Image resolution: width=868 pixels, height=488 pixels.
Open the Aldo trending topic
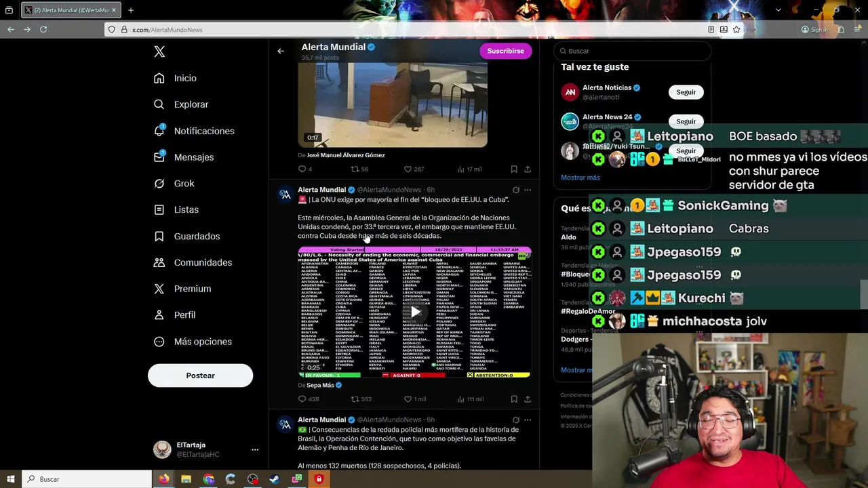(568, 237)
